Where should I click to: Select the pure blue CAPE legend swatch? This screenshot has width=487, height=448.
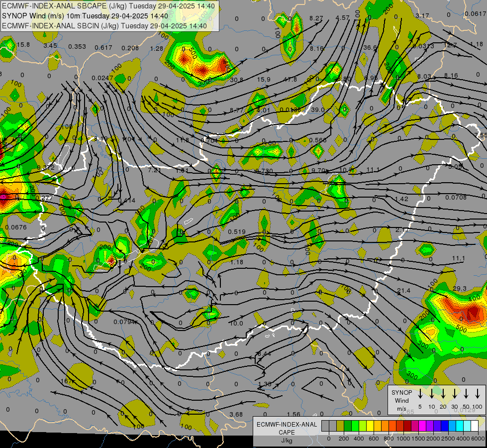445,426
